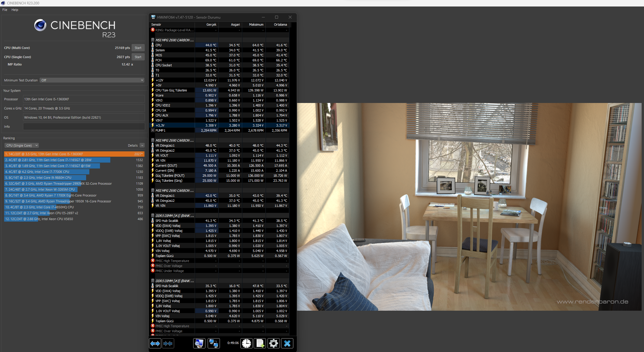Click the Gerçek column header

(x=207, y=24)
